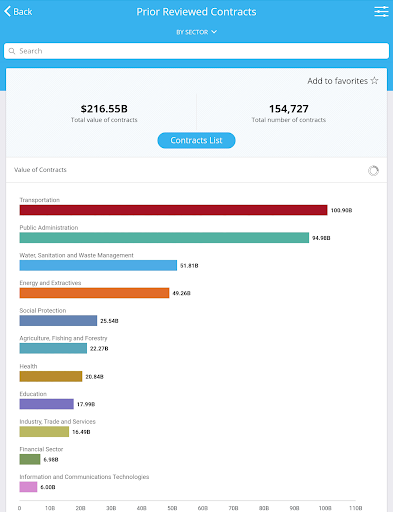Expand the BY SECTOR dropdown
The width and height of the screenshot is (393, 512).
[196, 32]
